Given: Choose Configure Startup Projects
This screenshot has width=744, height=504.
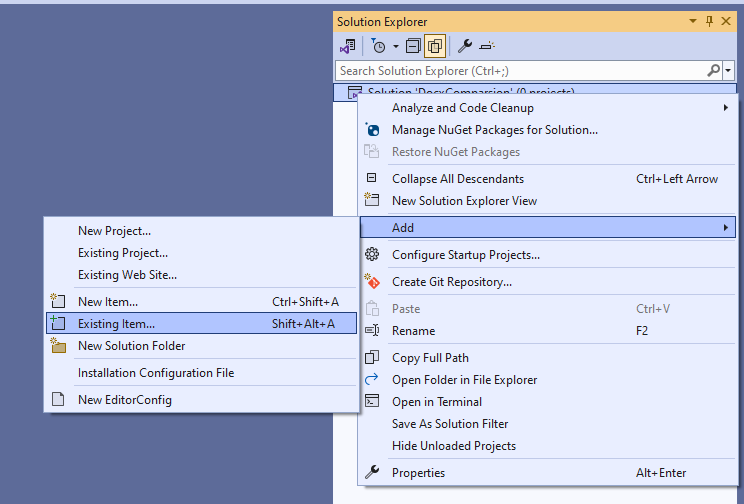Looking at the screenshot, I should [548, 255].
